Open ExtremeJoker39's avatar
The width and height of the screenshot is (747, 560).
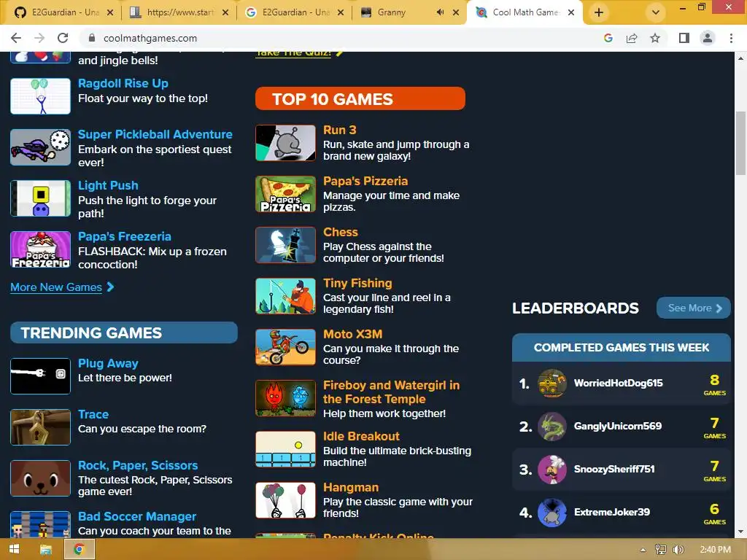(552, 513)
